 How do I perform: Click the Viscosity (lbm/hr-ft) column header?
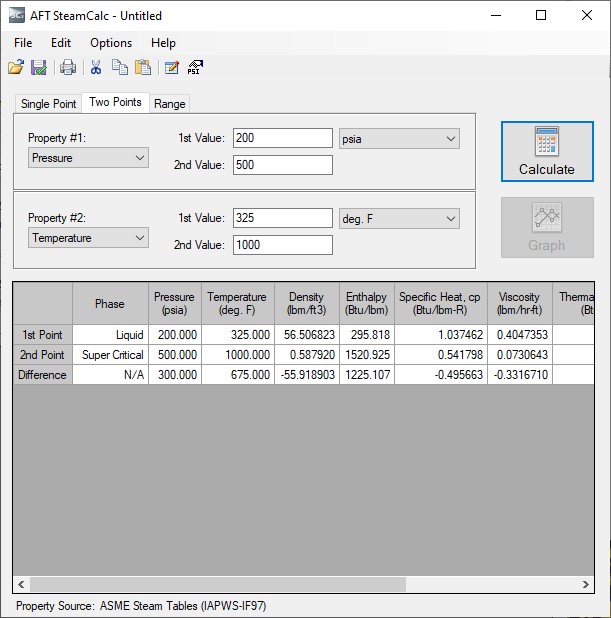tap(520, 303)
